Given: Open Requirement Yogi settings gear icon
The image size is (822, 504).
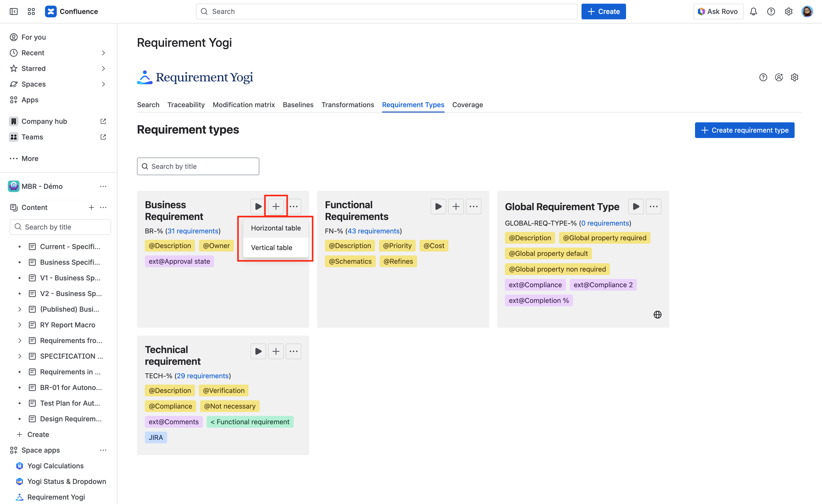Looking at the screenshot, I should click(x=794, y=77).
